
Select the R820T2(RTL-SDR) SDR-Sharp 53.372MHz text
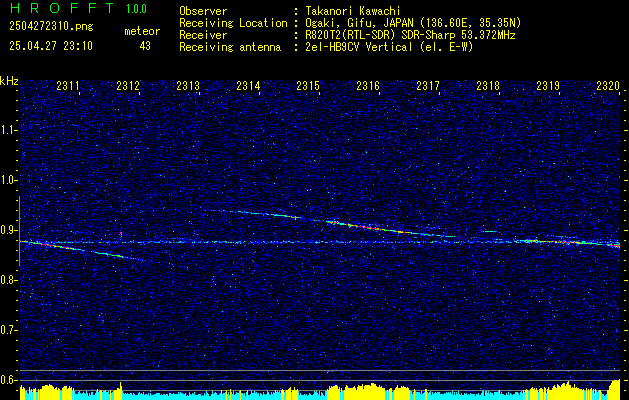pos(410,35)
